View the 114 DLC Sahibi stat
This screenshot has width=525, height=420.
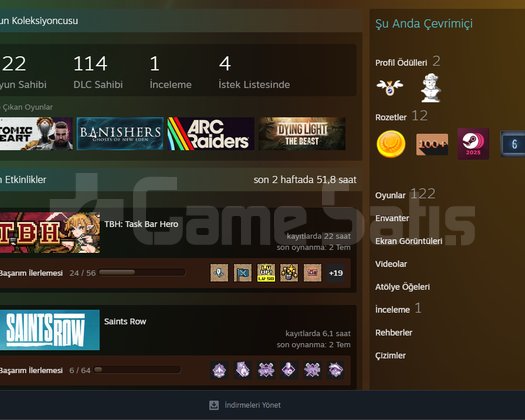pyautogui.click(x=98, y=72)
